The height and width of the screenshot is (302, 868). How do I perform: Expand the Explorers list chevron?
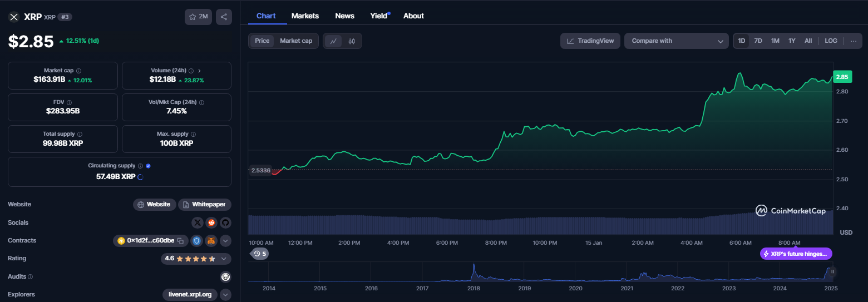(x=225, y=295)
